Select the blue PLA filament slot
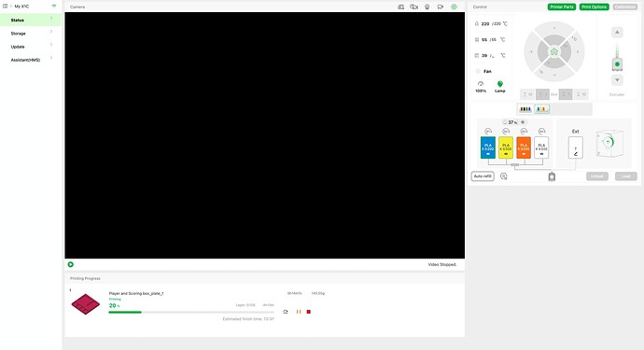 (x=488, y=147)
